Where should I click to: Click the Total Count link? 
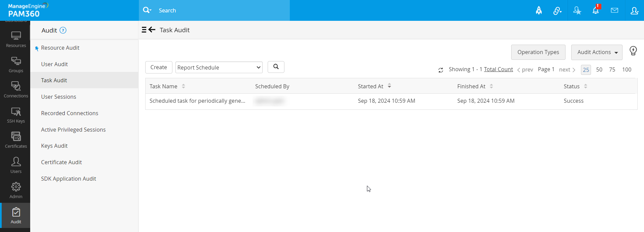(498, 69)
